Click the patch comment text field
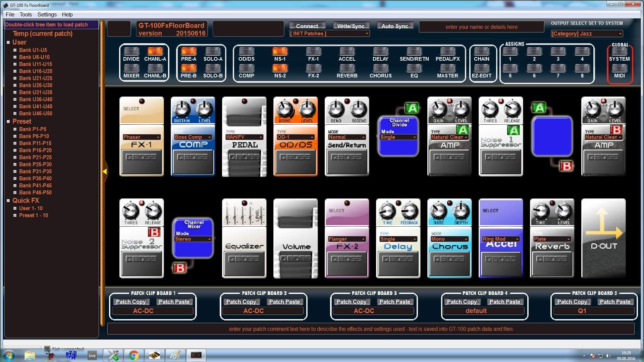This screenshot has width=644, height=362. coord(371,329)
